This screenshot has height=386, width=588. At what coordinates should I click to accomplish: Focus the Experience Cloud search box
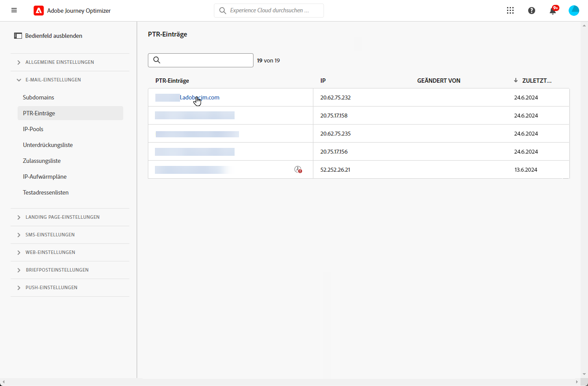[274, 11]
